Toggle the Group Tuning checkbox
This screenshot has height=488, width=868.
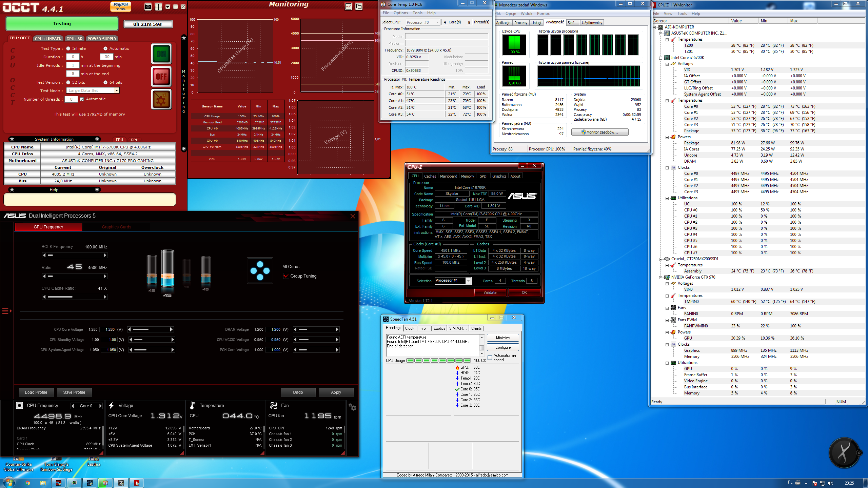pos(286,276)
